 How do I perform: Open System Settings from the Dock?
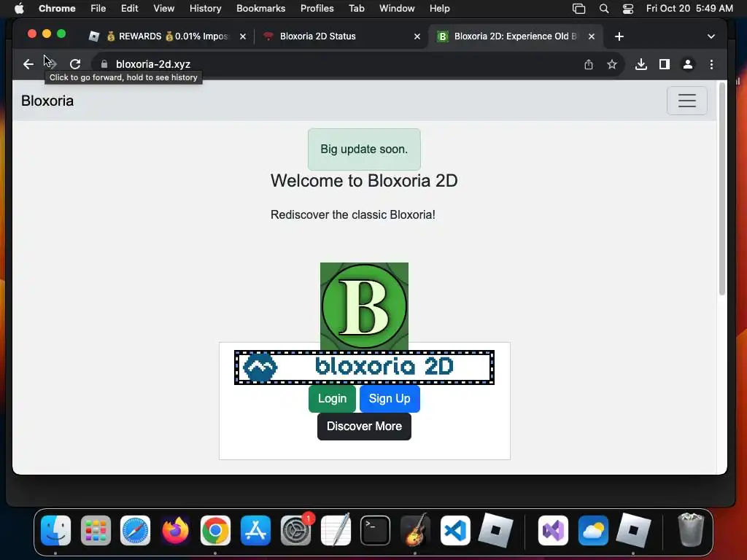click(295, 531)
